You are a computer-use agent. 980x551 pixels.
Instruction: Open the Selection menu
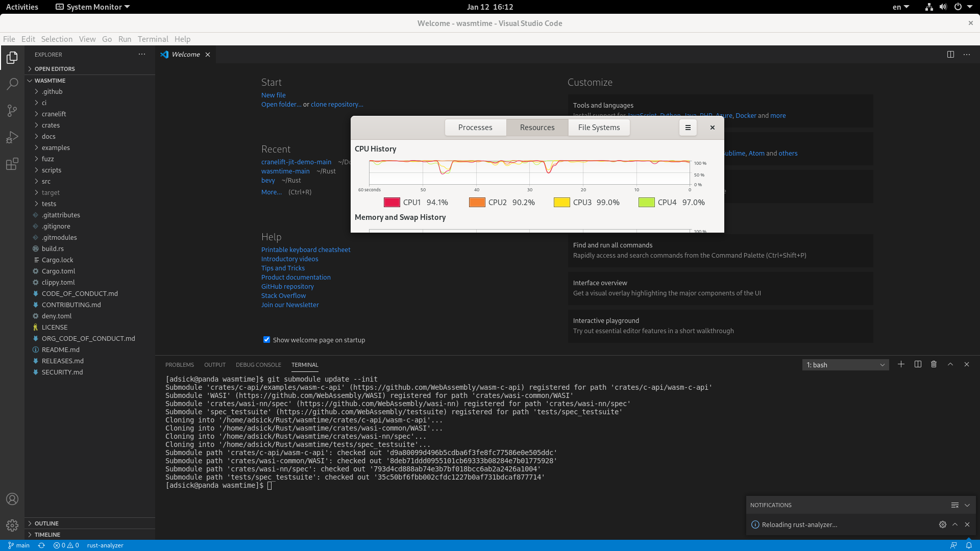click(57, 39)
